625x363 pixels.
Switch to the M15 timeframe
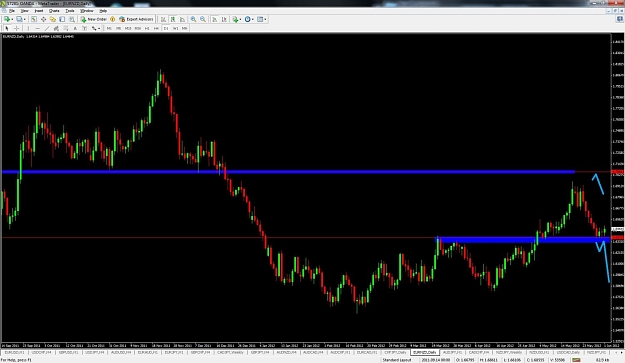[128, 28]
